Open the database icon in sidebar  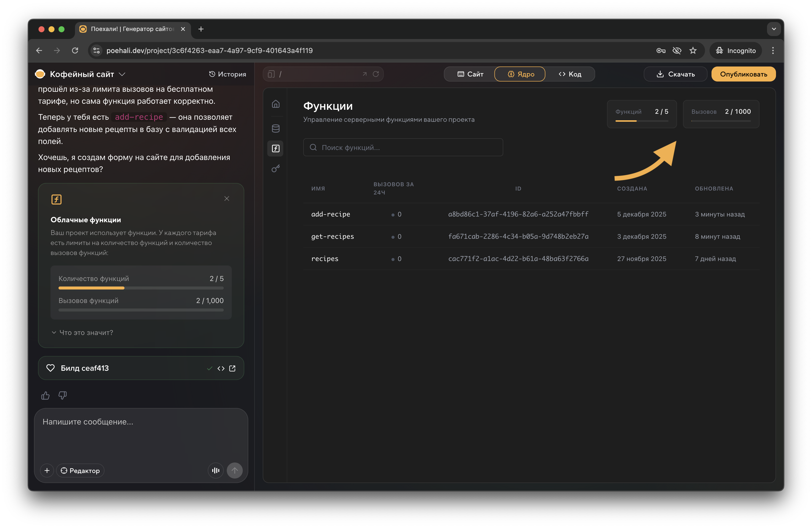click(275, 128)
